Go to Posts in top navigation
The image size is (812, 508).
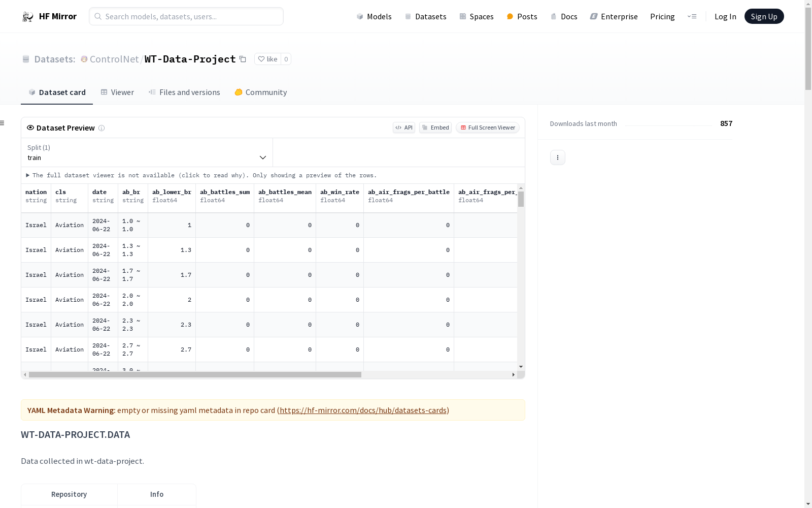(x=522, y=17)
